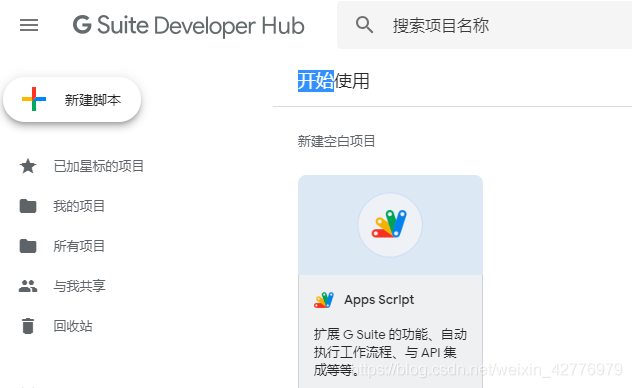Open the hamburger main menu
This screenshot has width=632, height=388.
[x=29, y=25]
